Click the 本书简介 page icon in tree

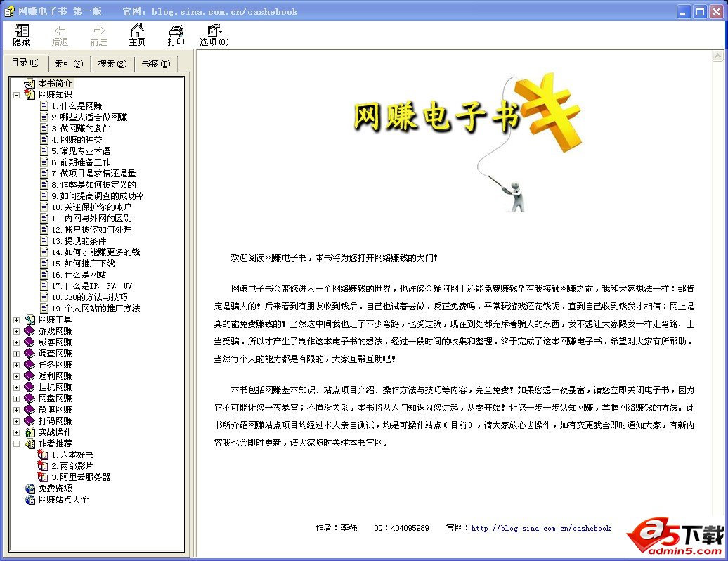30,83
